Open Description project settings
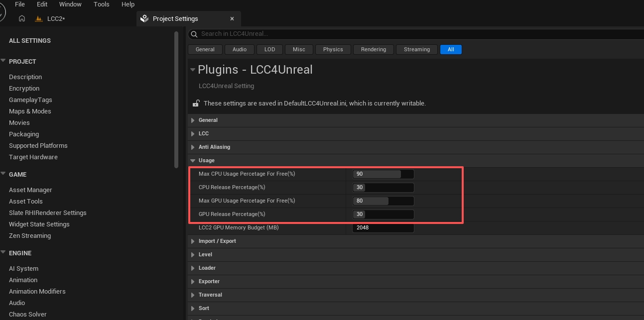 [x=25, y=77]
